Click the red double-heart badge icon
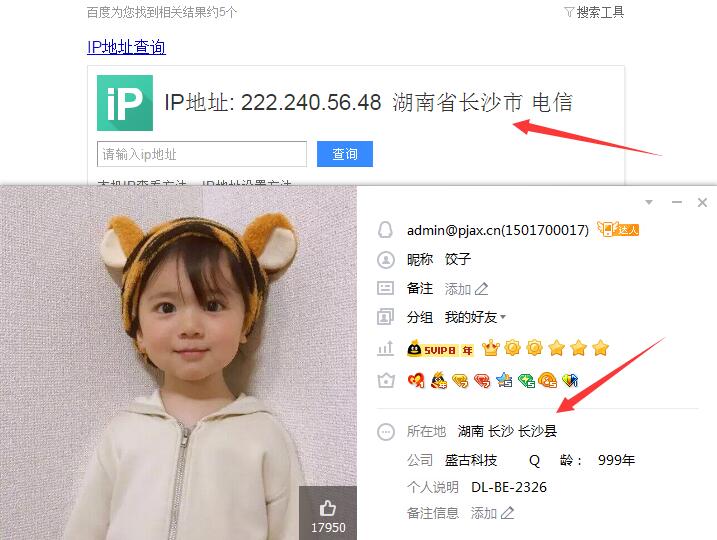This screenshot has height=540, width=717. point(416,380)
